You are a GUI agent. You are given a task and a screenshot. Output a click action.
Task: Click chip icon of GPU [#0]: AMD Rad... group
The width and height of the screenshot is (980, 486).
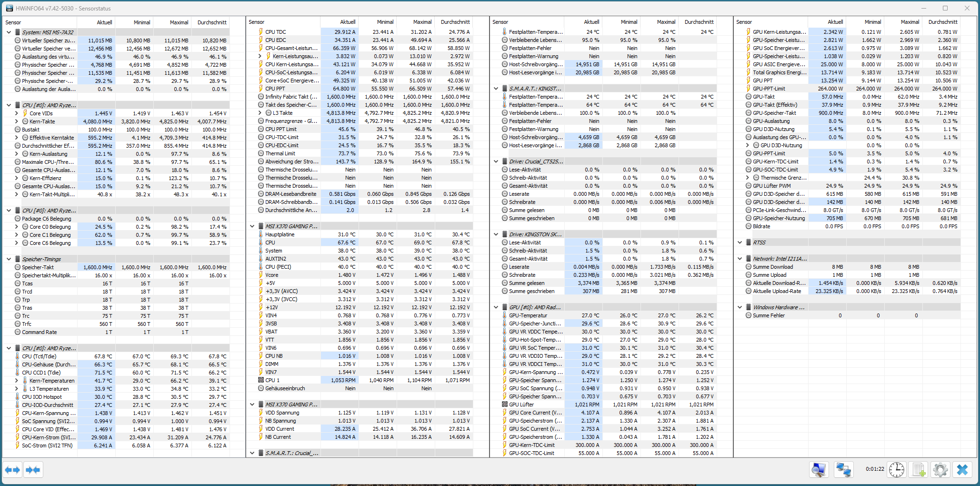[x=504, y=307]
